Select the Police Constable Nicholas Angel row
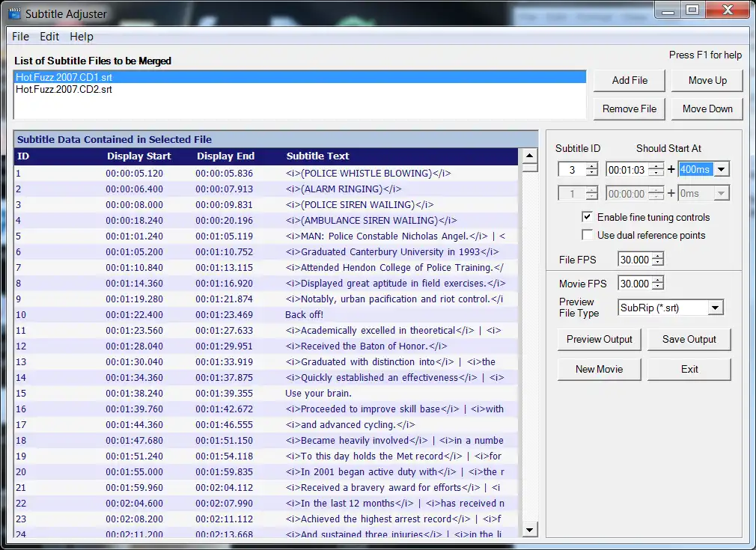 266,236
